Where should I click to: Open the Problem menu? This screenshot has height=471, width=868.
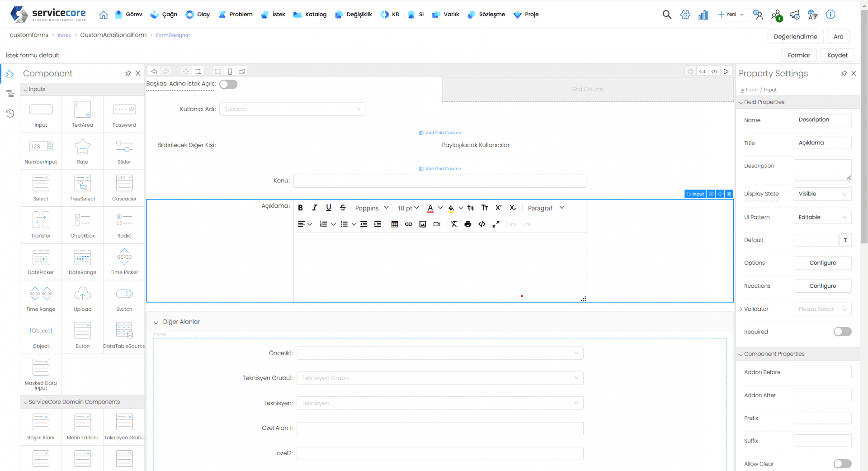[236, 14]
